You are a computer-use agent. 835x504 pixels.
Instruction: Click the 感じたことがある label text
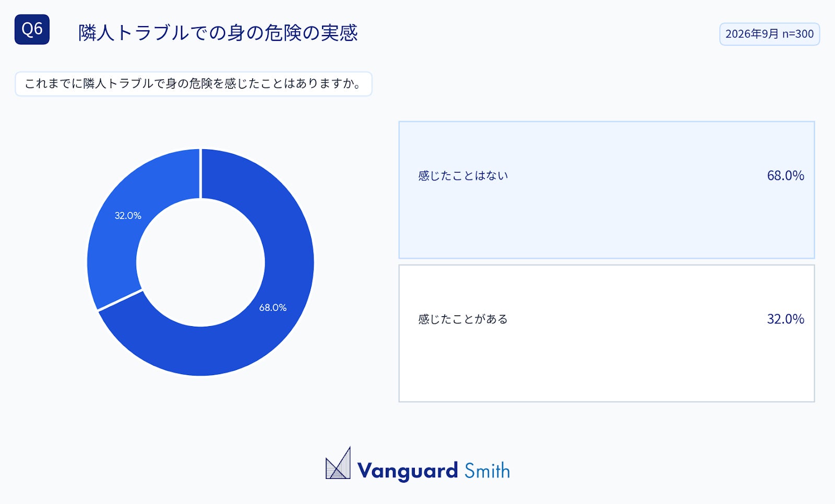tap(463, 319)
